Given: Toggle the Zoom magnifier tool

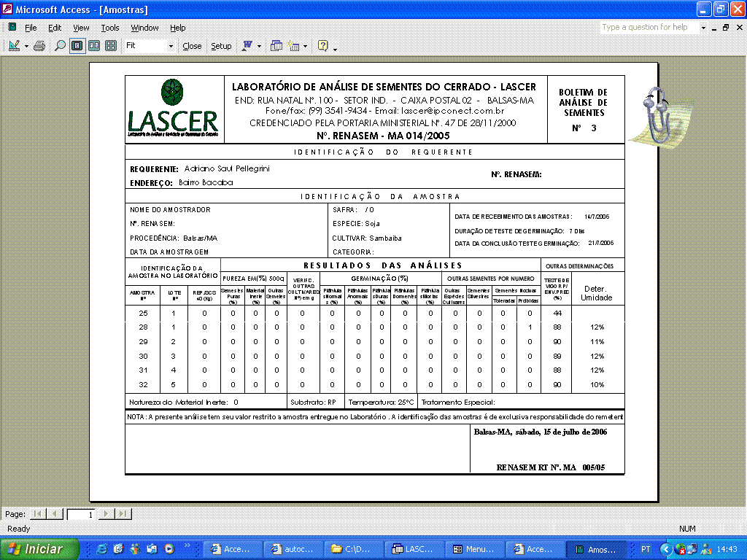Looking at the screenshot, I should tap(60, 46).
